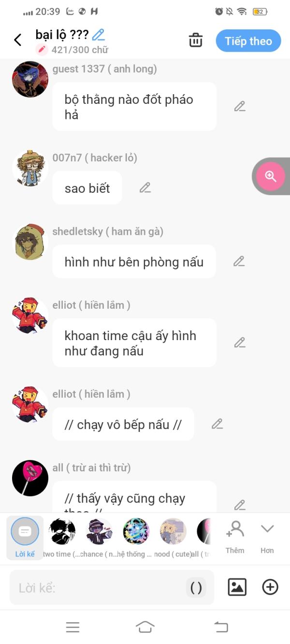Tap the back arrow icon
Screen dimensions: 290x644
18,40
